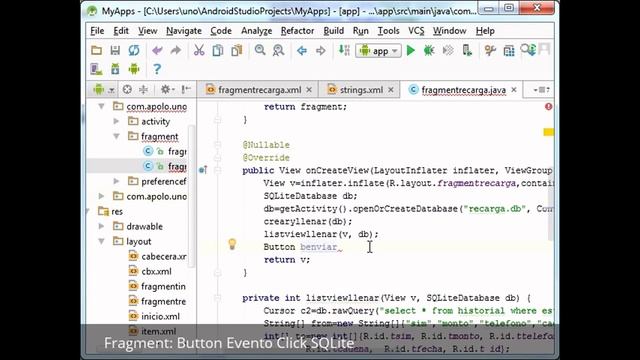This screenshot has height=360, width=640.
Task: Click the code fold marker beside @Nullable
Action: click(218, 145)
